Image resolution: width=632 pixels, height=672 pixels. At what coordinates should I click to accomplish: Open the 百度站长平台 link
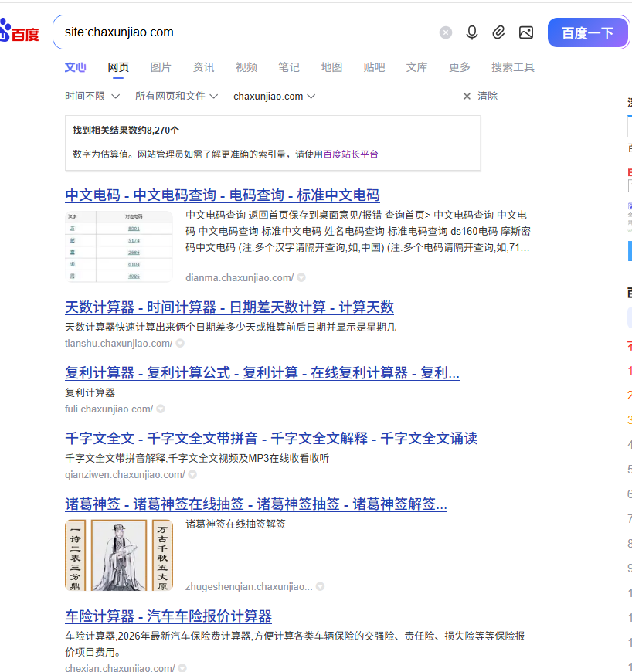tap(351, 154)
